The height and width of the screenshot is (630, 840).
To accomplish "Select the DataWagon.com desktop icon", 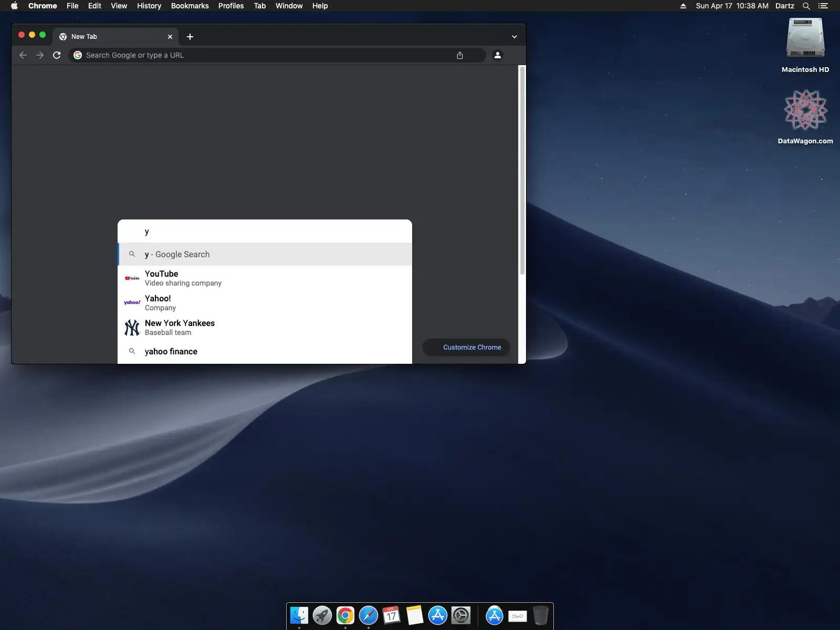I will tap(805, 117).
